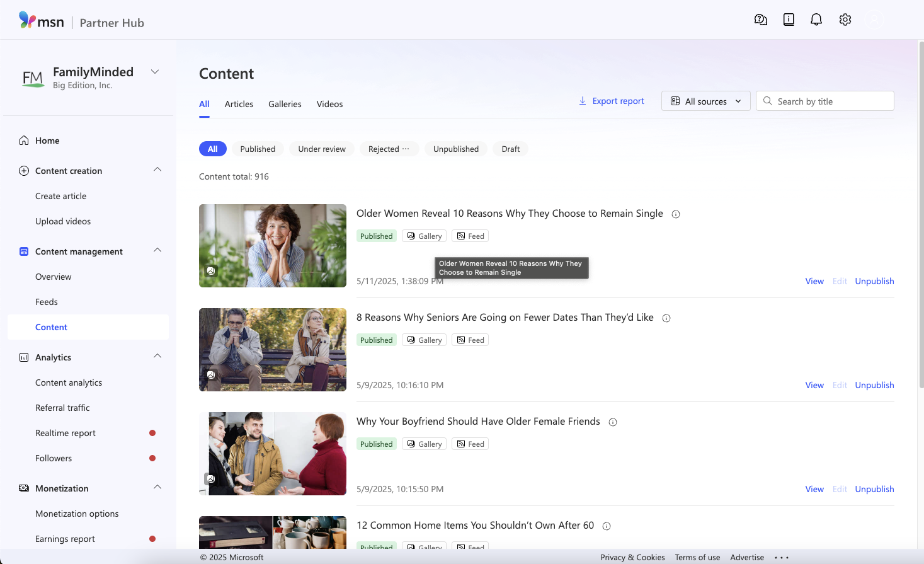Click Feed tag on Older Women Reveal article
The height and width of the screenshot is (564, 924).
(470, 236)
